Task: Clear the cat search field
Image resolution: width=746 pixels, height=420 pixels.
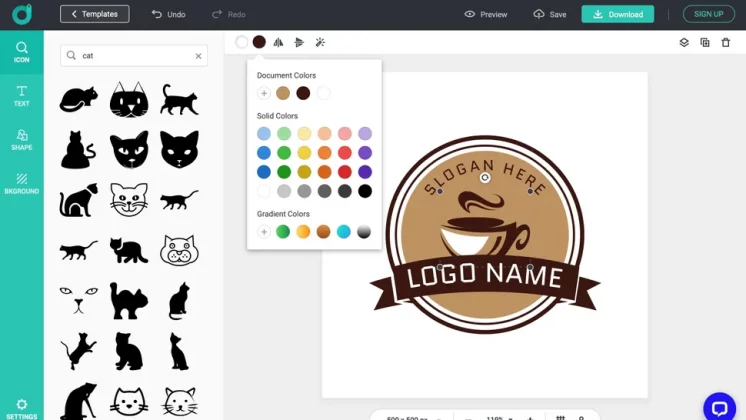Action: [198, 56]
